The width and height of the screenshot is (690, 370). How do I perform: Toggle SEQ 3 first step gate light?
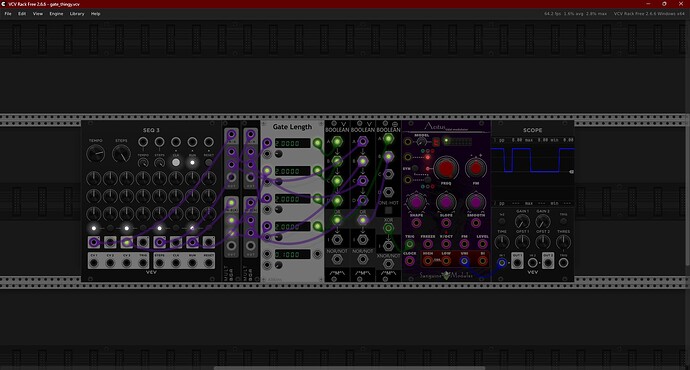click(x=94, y=228)
